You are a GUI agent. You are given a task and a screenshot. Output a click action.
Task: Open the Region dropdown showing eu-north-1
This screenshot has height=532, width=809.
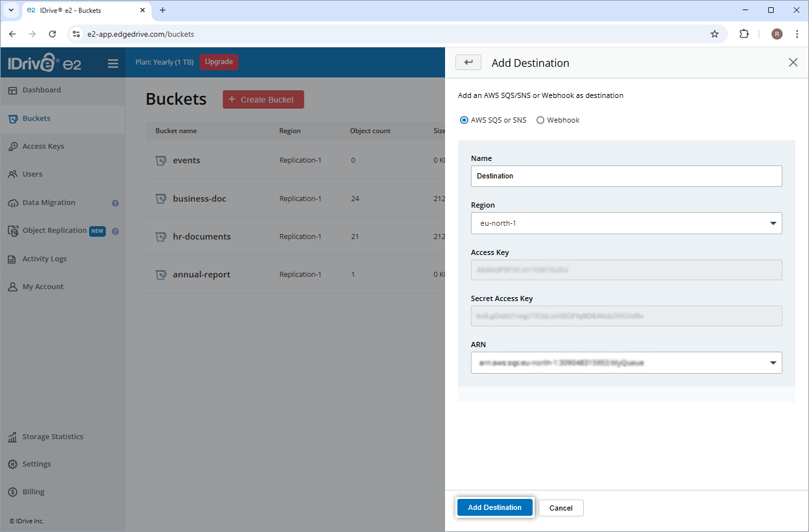coord(626,223)
